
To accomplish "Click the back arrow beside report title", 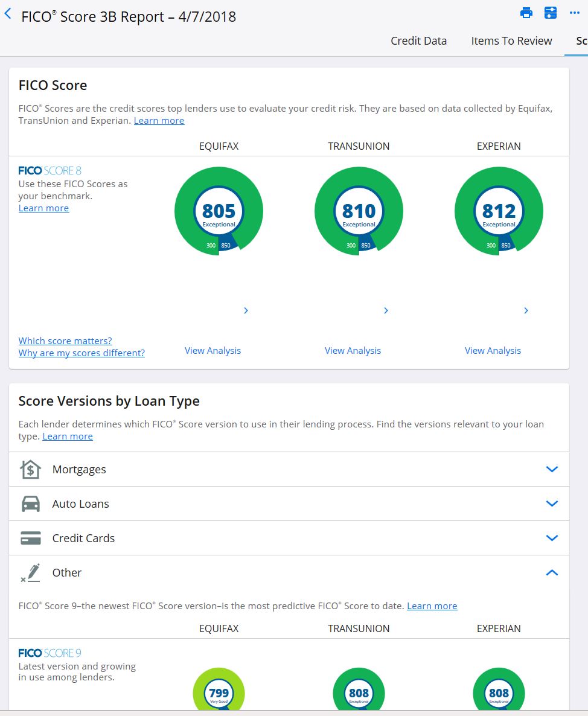I will 8,14.
